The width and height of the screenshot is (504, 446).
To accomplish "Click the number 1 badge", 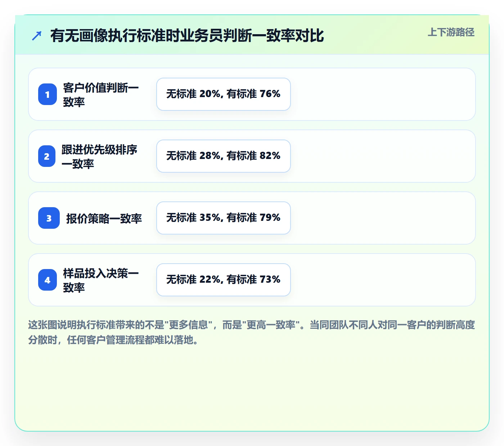I will pyautogui.click(x=48, y=94).
